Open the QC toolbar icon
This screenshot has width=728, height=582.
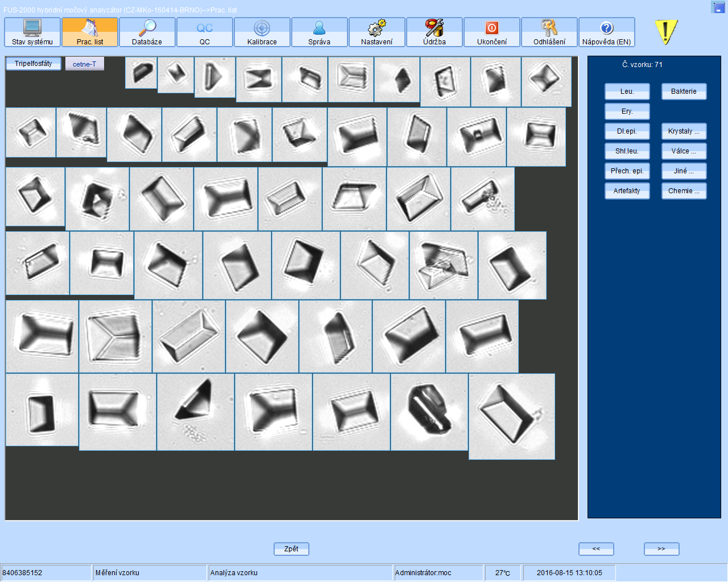pos(205,32)
